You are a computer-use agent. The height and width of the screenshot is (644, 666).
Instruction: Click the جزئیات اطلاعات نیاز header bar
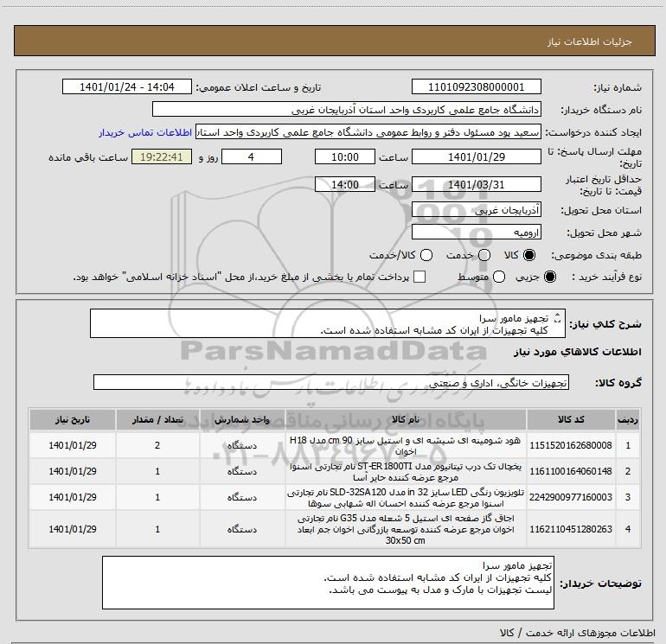point(334,41)
